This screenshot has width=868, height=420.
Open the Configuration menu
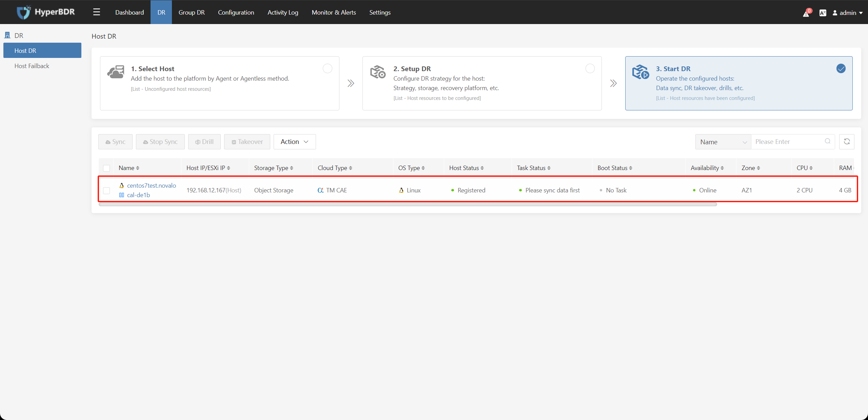[x=236, y=12]
